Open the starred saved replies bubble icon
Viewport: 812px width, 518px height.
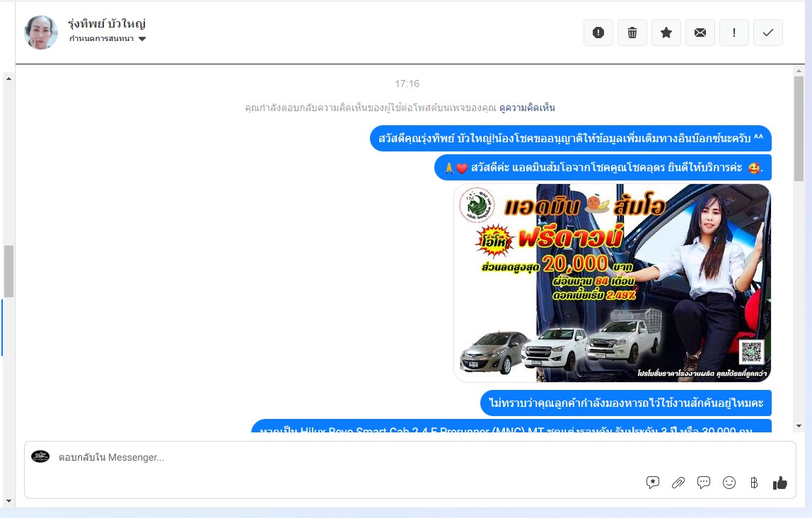[653, 483]
